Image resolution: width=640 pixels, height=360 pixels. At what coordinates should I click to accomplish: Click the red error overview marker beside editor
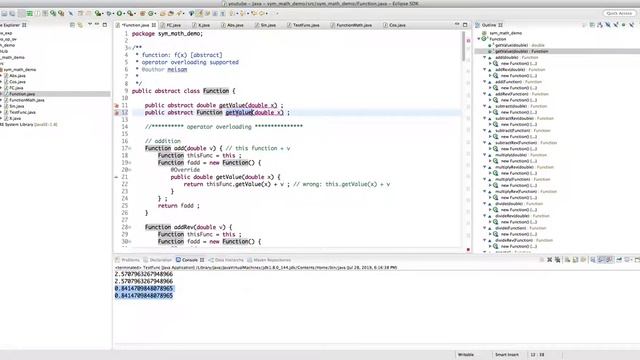(x=468, y=41)
